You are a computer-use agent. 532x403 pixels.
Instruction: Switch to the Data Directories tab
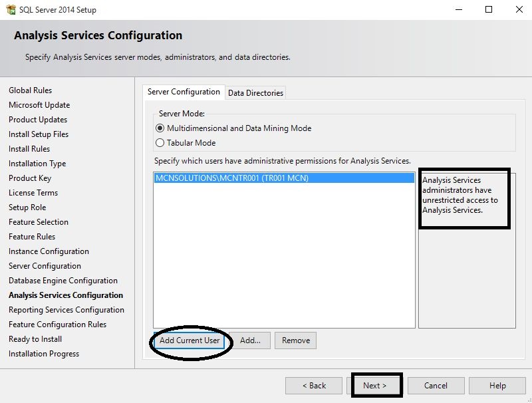coord(255,92)
